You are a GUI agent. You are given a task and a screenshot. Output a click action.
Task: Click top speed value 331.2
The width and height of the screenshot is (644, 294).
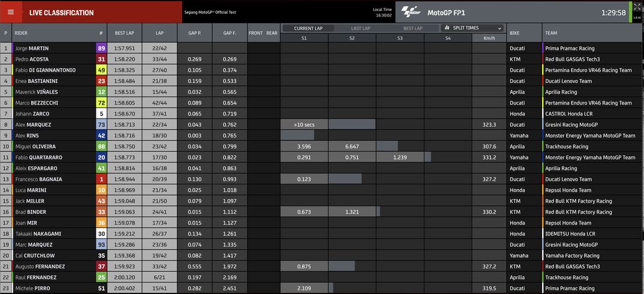(491, 157)
